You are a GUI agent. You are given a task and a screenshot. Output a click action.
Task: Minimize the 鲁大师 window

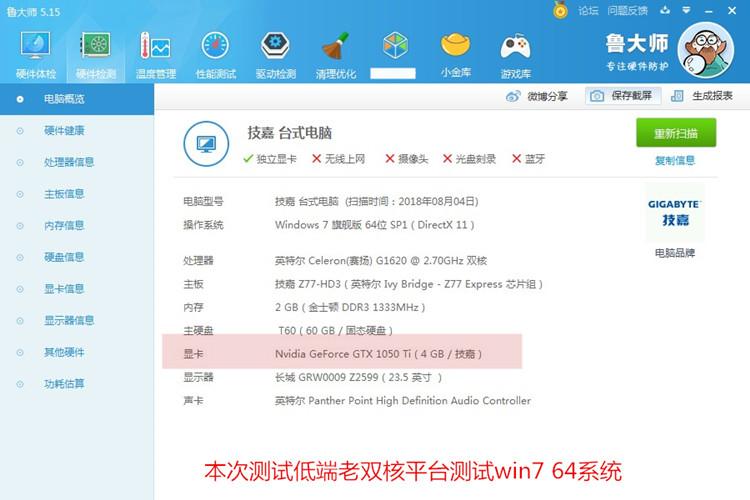[x=709, y=11]
